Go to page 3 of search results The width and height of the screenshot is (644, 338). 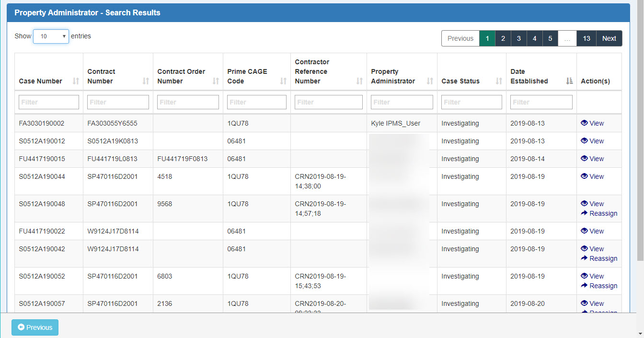point(518,38)
